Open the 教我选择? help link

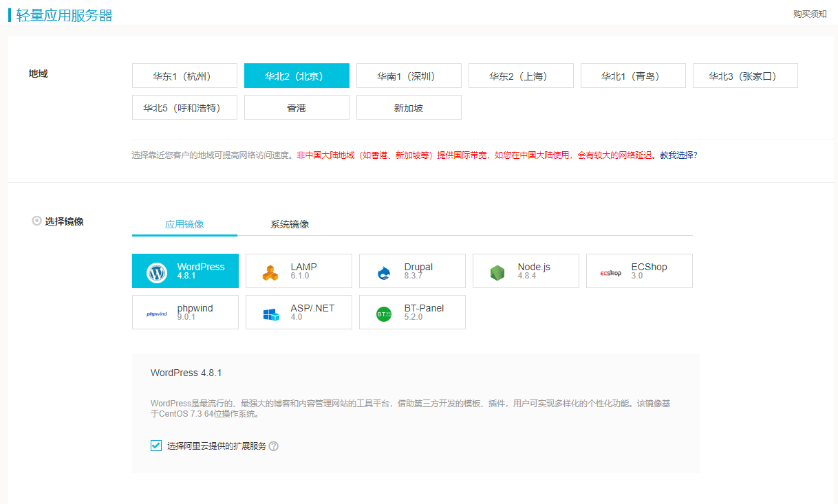pos(678,155)
